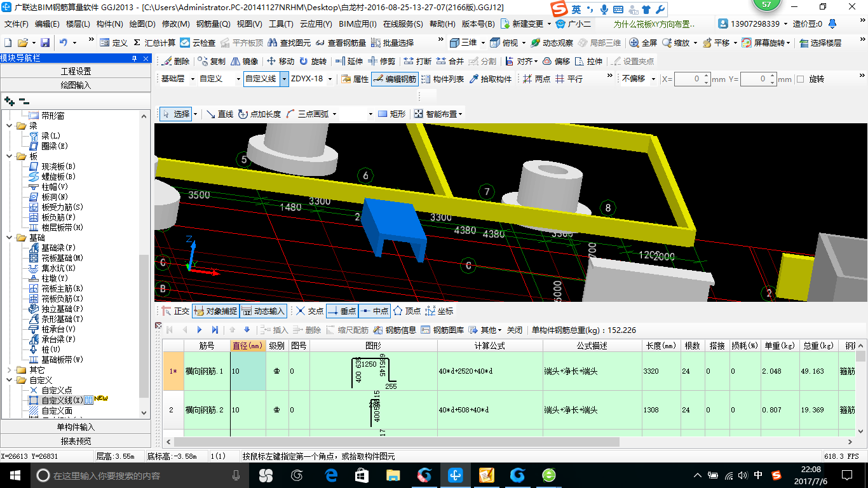The width and height of the screenshot is (868, 488).
Task: Select 现浇板(B) in the tree
Action: 58,166
